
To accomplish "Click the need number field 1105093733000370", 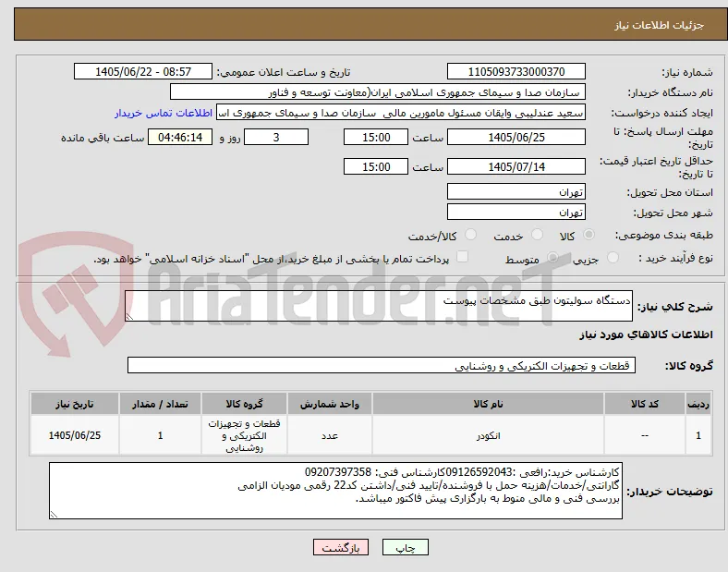I will 516,72.
